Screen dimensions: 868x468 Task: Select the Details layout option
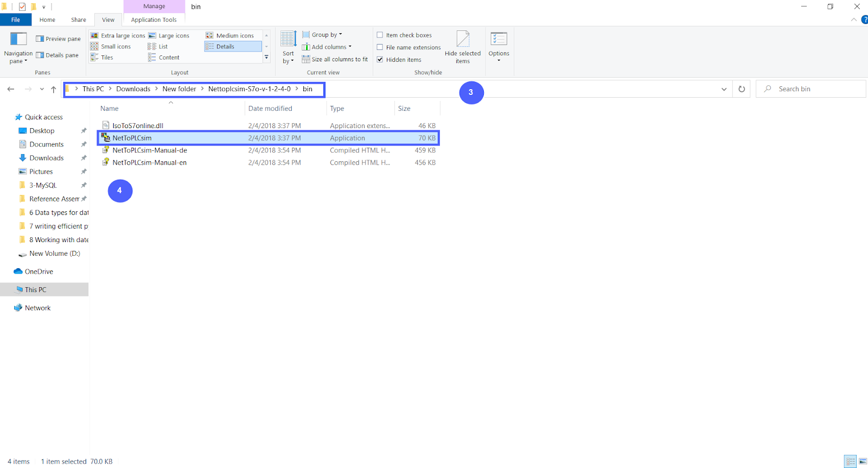pos(233,46)
